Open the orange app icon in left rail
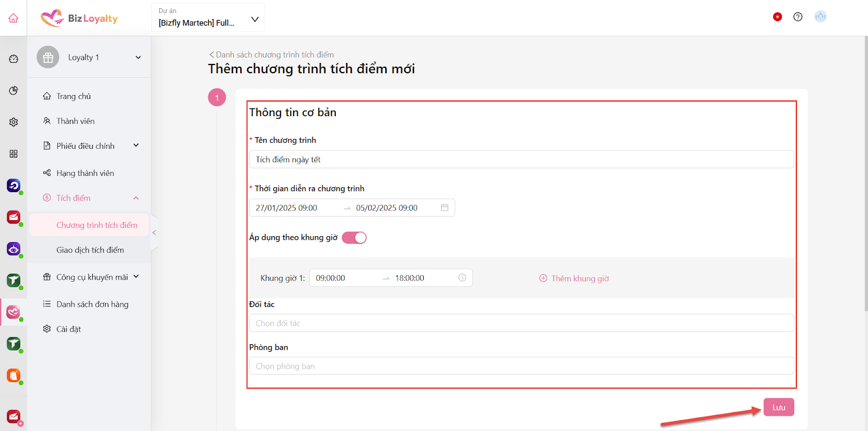This screenshot has height=431, width=868. [14, 376]
